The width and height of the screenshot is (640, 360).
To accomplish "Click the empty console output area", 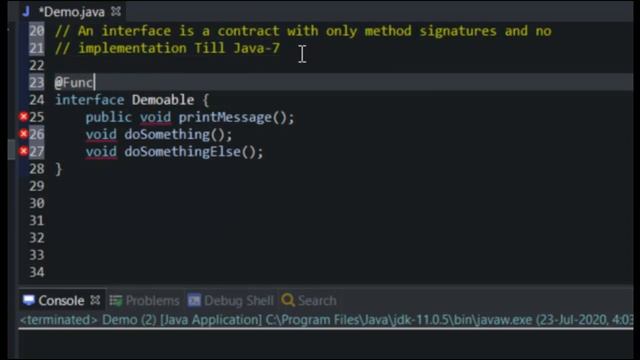I will click(326, 344).
